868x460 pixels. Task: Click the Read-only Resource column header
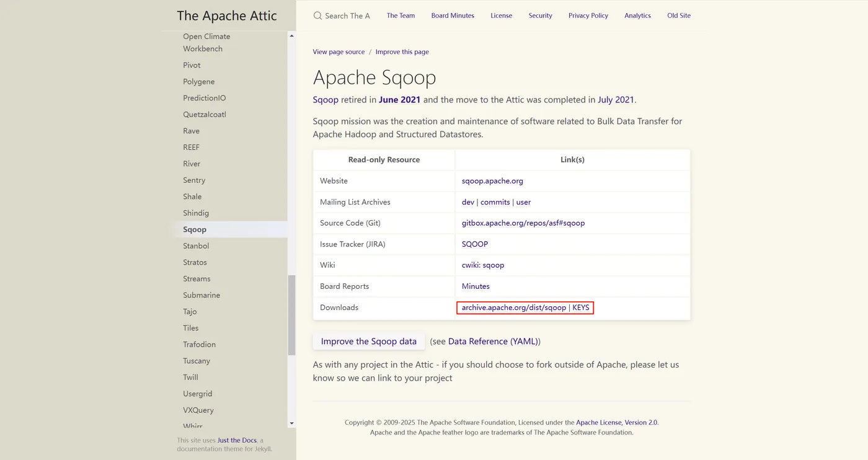point(384,160)
